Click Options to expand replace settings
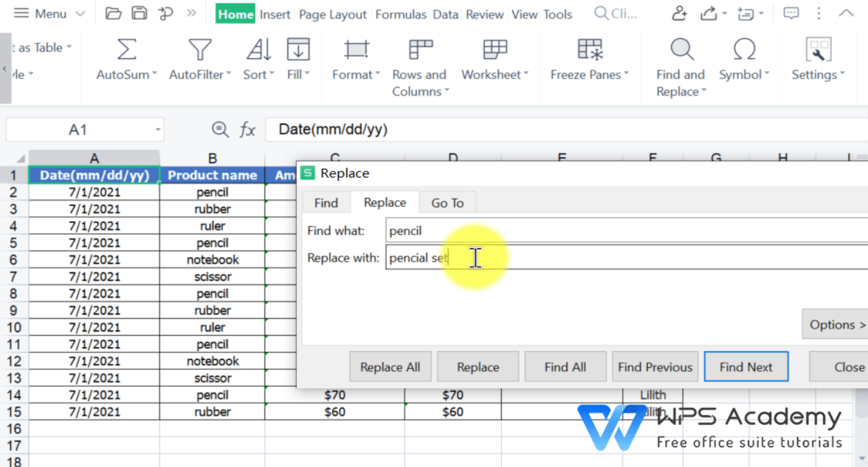The width and height of the screenshot is (868, 467). (835, 324)
